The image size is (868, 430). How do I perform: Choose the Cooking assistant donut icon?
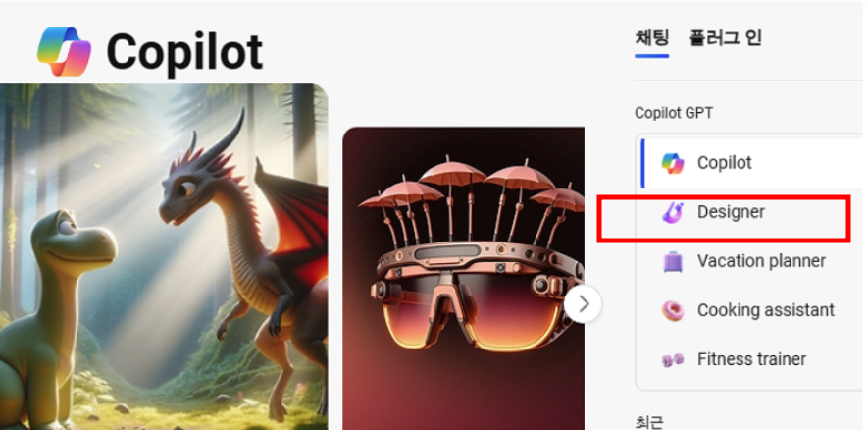pyautogui.click(x=673, y=310)
